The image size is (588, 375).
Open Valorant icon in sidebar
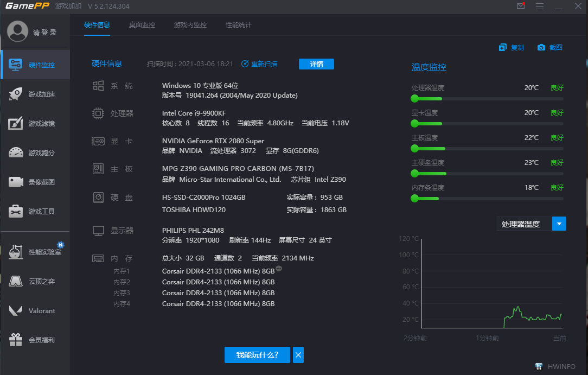click(x=16, y=310)
